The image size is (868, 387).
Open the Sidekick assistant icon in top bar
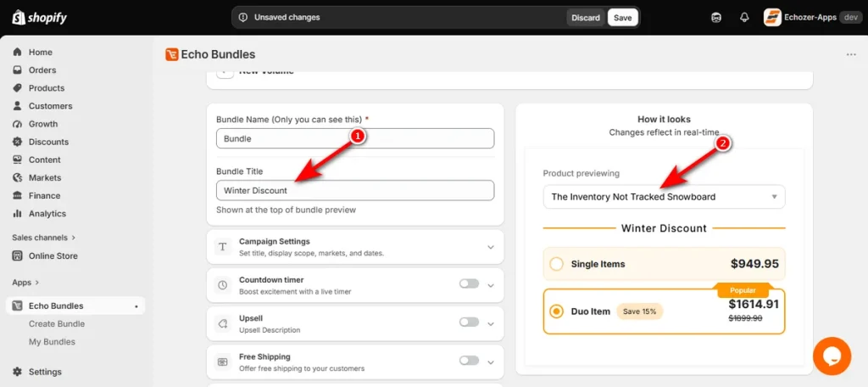[715, 18]
